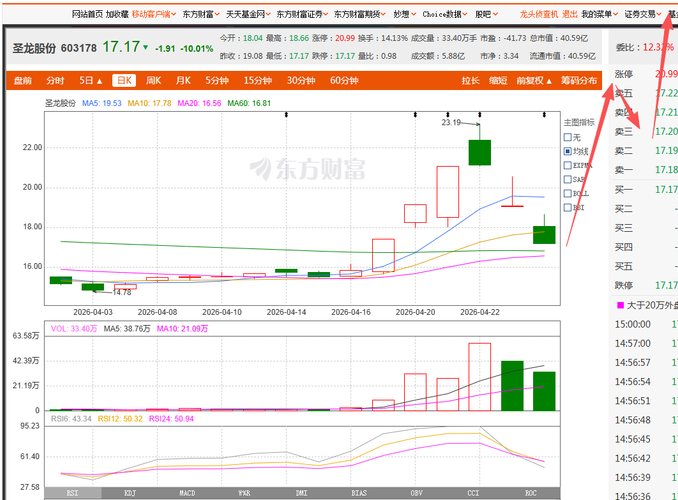This screenshot has width=678, height=500.
Task: Enable the BBI main chart indicator
Action: 574,208
